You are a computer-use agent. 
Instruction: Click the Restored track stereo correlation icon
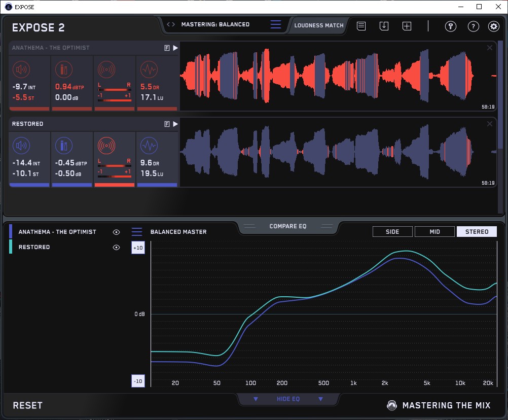[x=106, y=146]
